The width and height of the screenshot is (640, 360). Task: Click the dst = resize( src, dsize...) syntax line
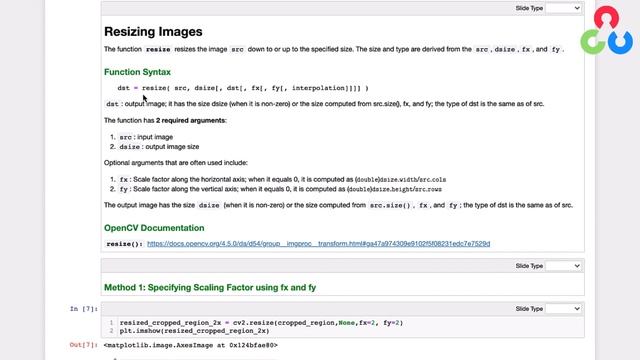243,88
